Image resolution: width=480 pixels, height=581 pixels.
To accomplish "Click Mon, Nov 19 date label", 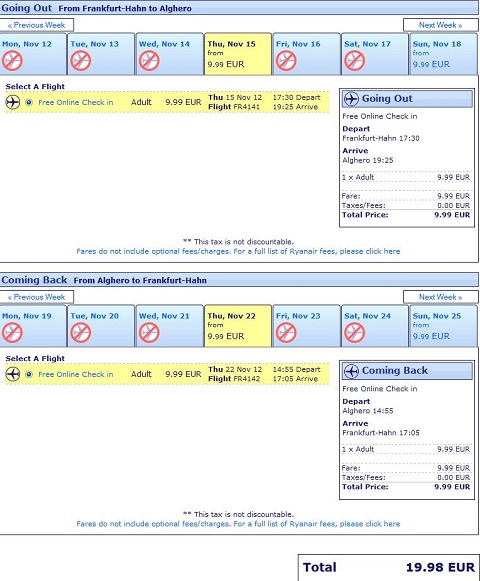I will pyautogui.click(x=27, y=316).
